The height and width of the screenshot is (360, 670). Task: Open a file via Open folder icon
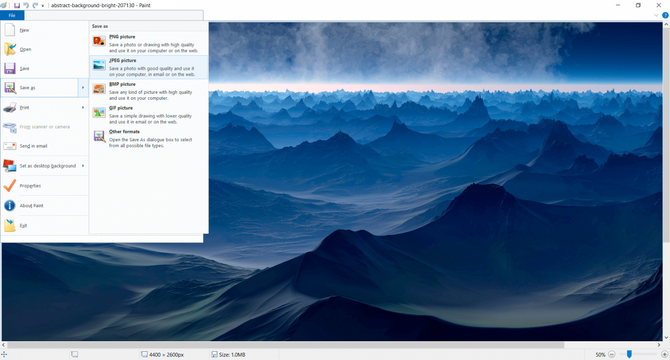(x=10, y=49)
